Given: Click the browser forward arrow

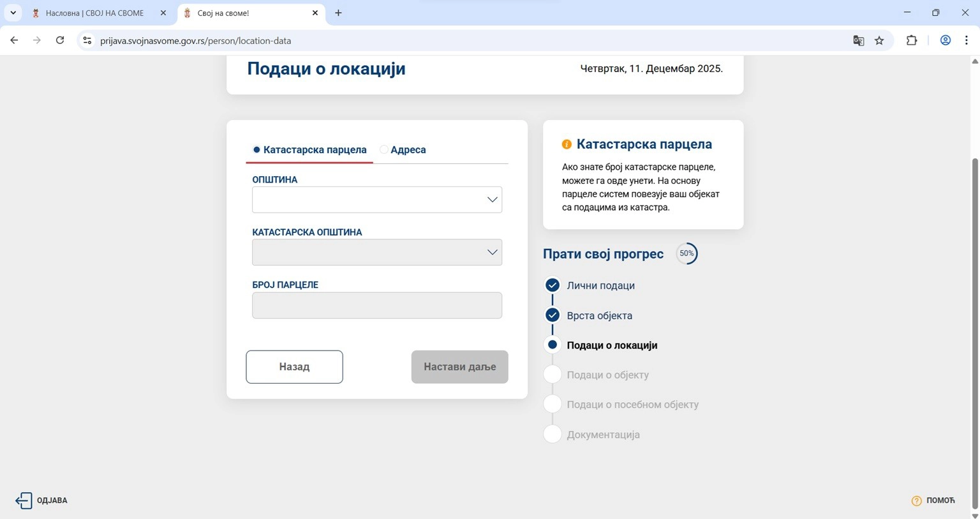Looking at the screenshot, I should click(x=37, y=40).
